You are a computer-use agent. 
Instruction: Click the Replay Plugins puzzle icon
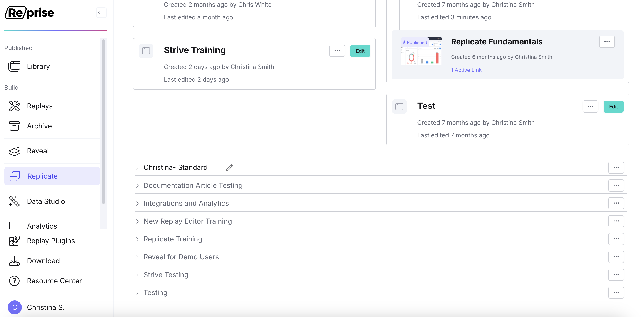click(x=14, y=241)
